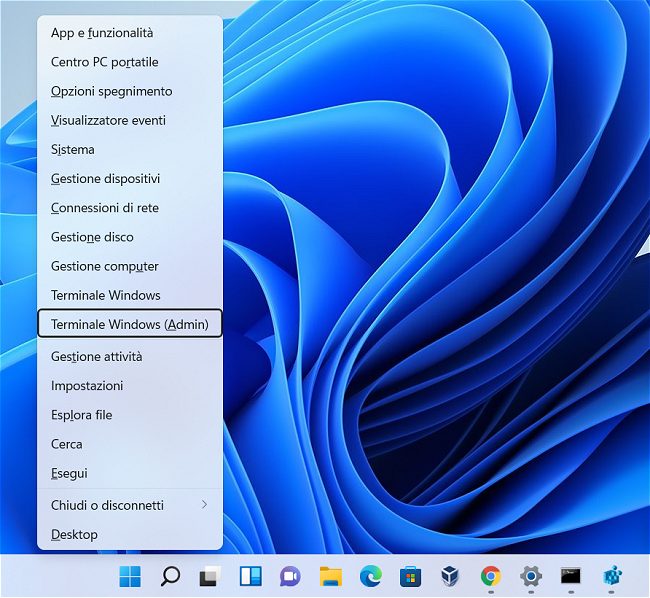
Task: Launch Terminale Windows (Admin)
Action: coord(130,324)
